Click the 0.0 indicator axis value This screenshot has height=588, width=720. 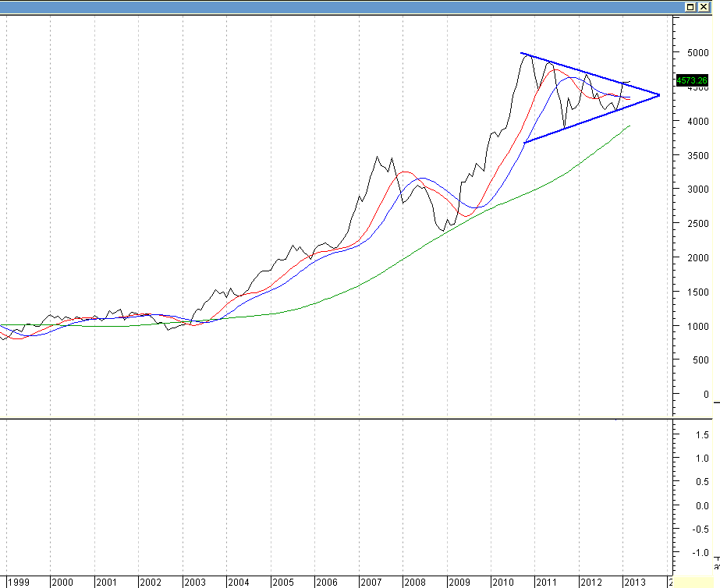pos(702,505)
